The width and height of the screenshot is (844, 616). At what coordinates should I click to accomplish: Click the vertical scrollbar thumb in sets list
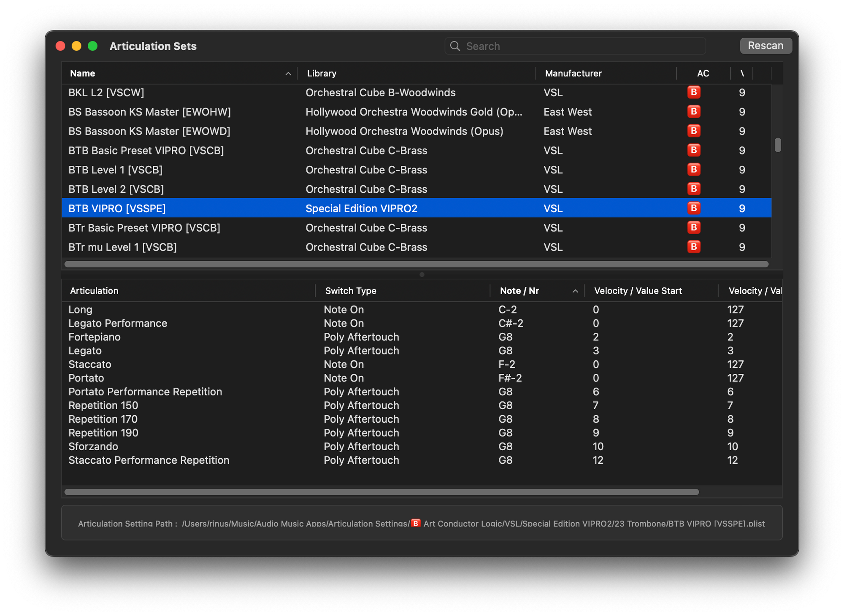point(778,145)
